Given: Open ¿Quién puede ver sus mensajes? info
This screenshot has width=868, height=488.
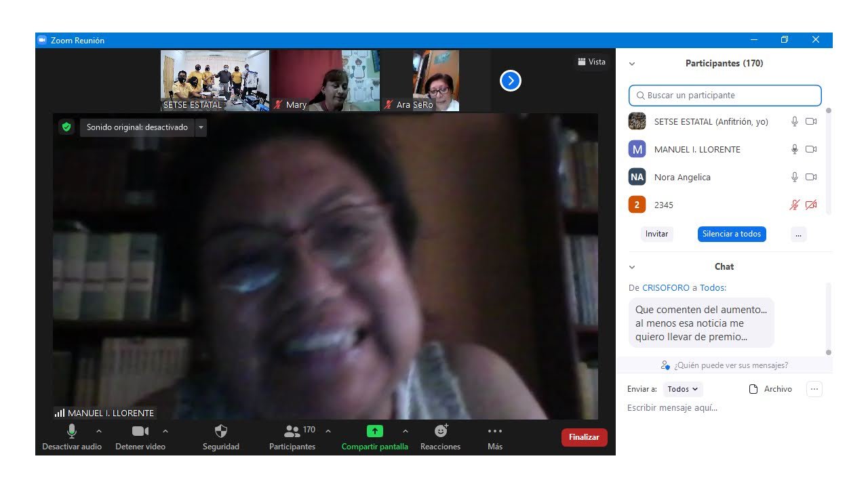Looking at the screenshot, I should click(724, 365).
